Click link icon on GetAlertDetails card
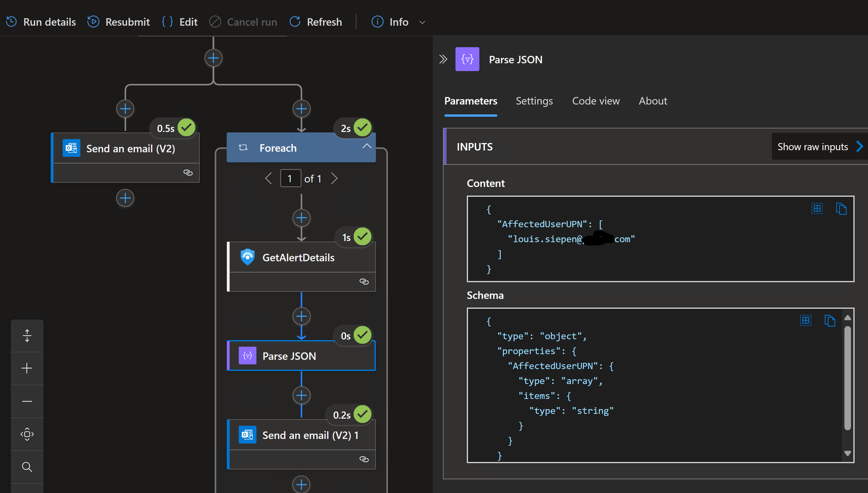Viewport: 868px width, 493px height. [364, 282]
